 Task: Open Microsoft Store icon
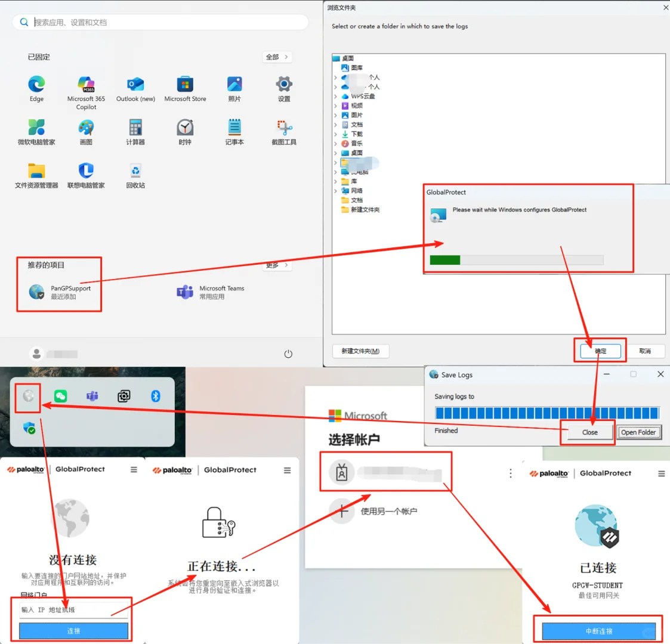click(185, 88)
